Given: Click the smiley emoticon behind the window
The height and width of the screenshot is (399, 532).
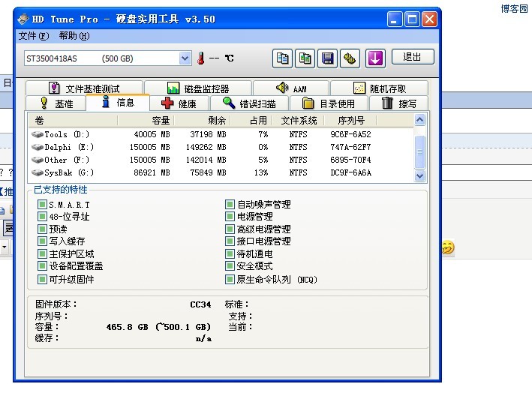Looking at the screenshot, I should [448, 247].
